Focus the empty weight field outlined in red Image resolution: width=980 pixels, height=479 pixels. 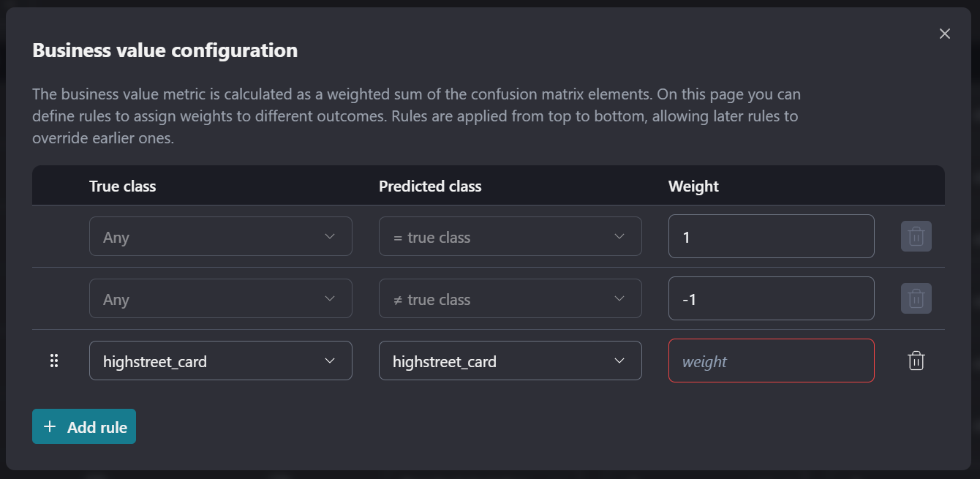771,361
